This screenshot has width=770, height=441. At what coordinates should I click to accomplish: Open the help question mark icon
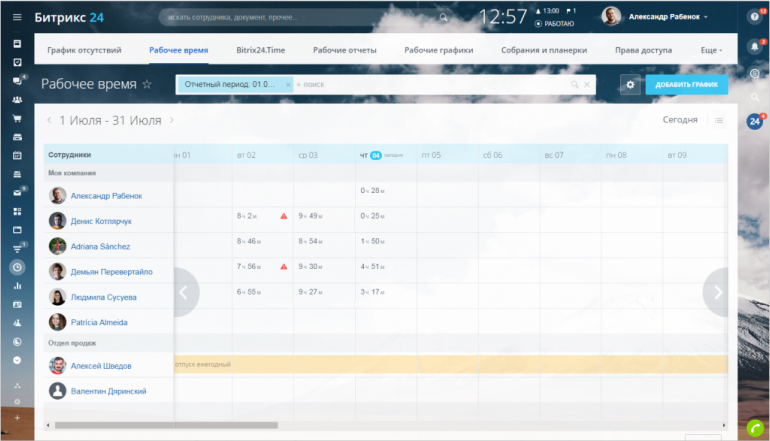point(755,17)
